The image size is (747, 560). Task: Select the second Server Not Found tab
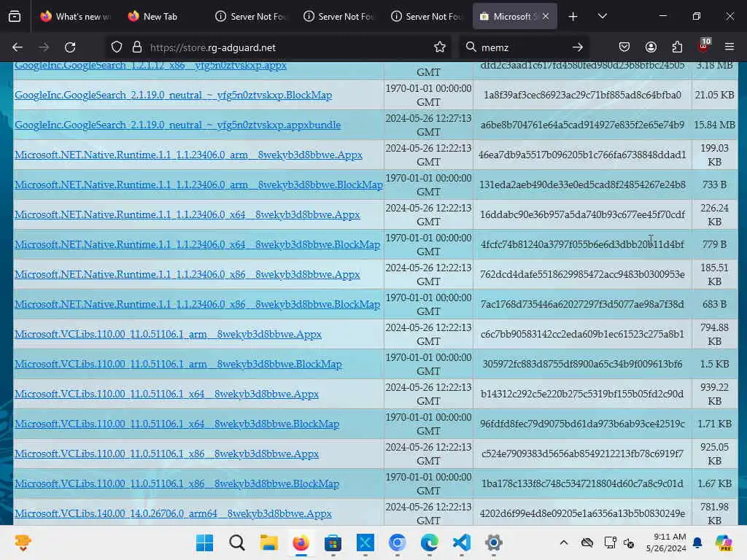point(338,16)
